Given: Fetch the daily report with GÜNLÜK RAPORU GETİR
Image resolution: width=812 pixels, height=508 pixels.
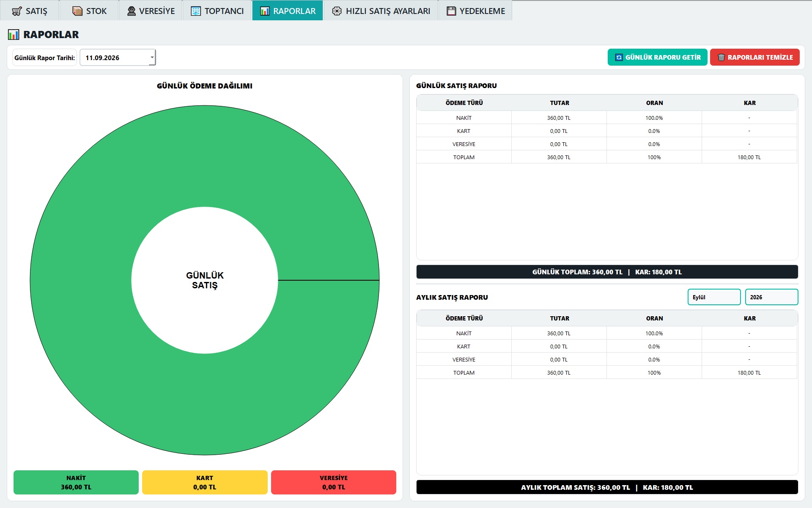Looking at the screenshot, I should [x=657, y=57].
